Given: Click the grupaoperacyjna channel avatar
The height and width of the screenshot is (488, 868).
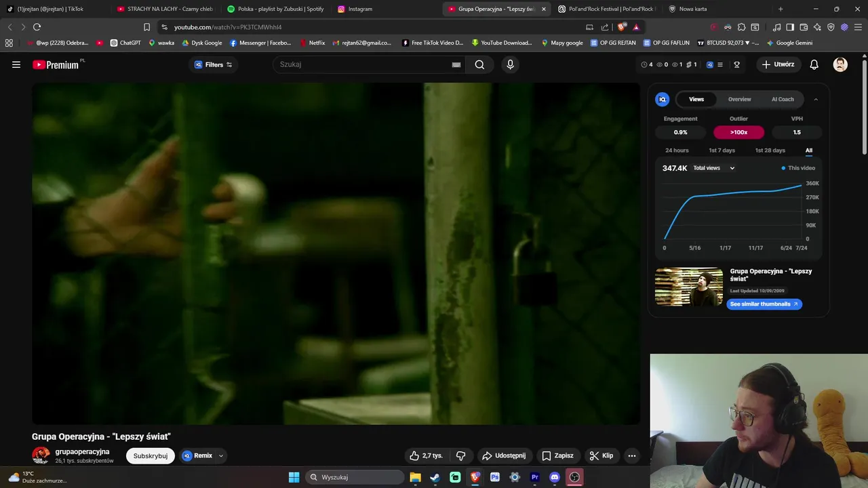Looking at the screenshot, I should pyautogui.click(x=41, y=455).
